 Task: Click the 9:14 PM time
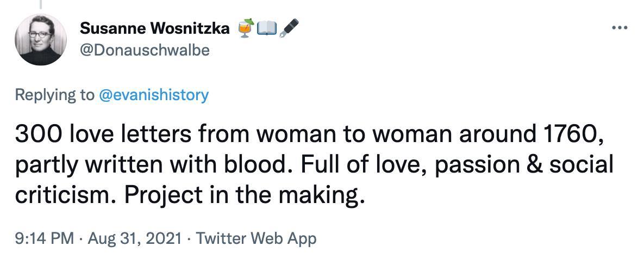coord(45,238)
